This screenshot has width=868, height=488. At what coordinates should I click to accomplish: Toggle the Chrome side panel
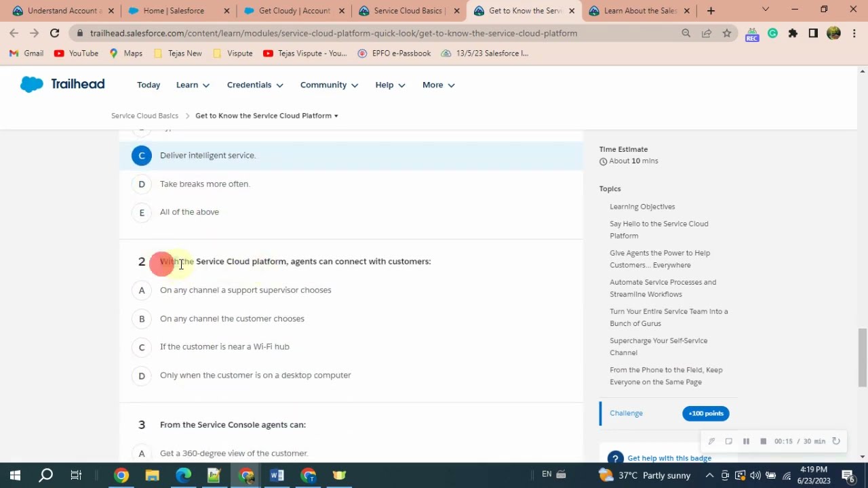pyautogui.click(x=813, y=33)
